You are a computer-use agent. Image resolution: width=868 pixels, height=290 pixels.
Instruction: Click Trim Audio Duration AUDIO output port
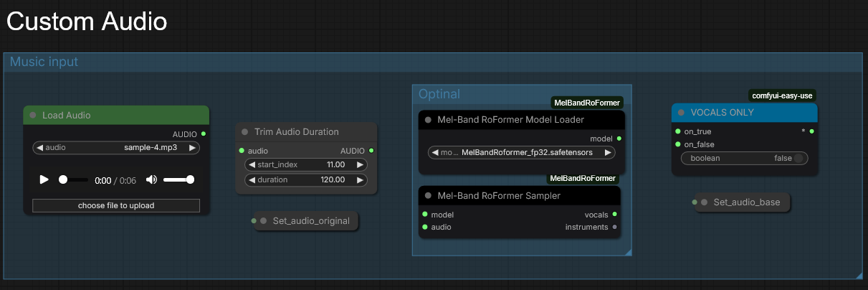coord(371,151)
